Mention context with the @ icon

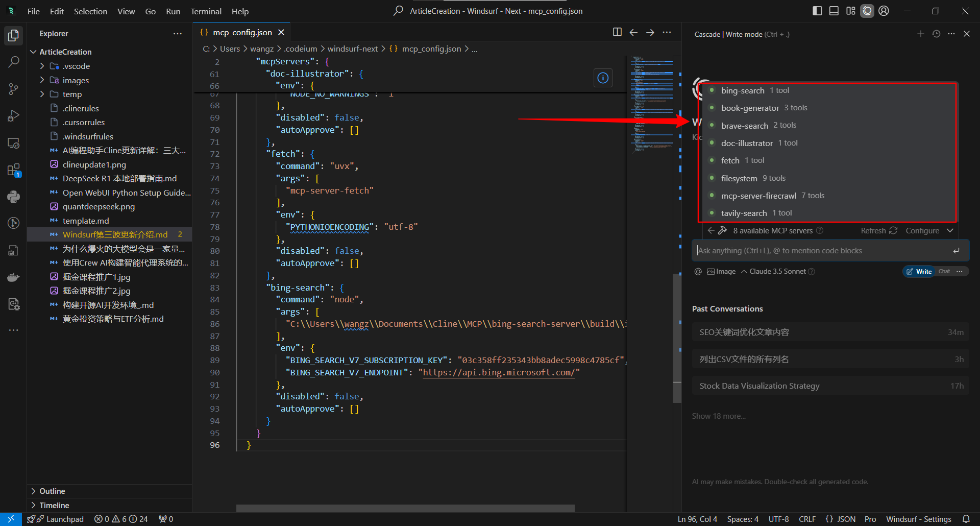698,271
